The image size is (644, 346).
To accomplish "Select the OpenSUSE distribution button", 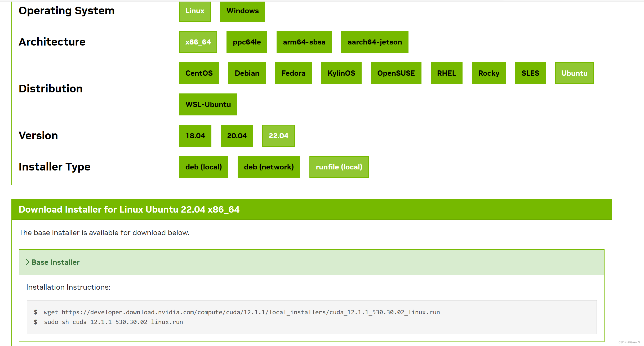I will tap(396, 73).
